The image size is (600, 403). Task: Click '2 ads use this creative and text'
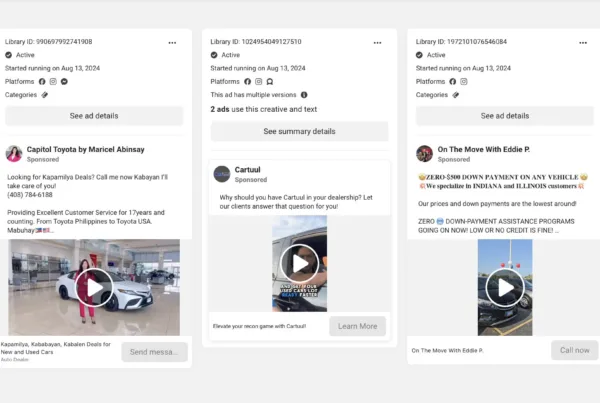264,109
